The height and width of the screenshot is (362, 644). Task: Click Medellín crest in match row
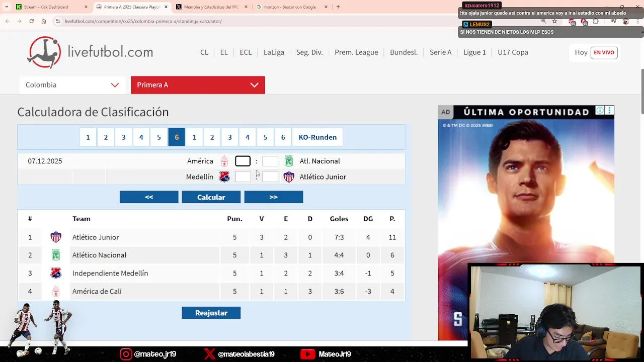click(224, 177)
